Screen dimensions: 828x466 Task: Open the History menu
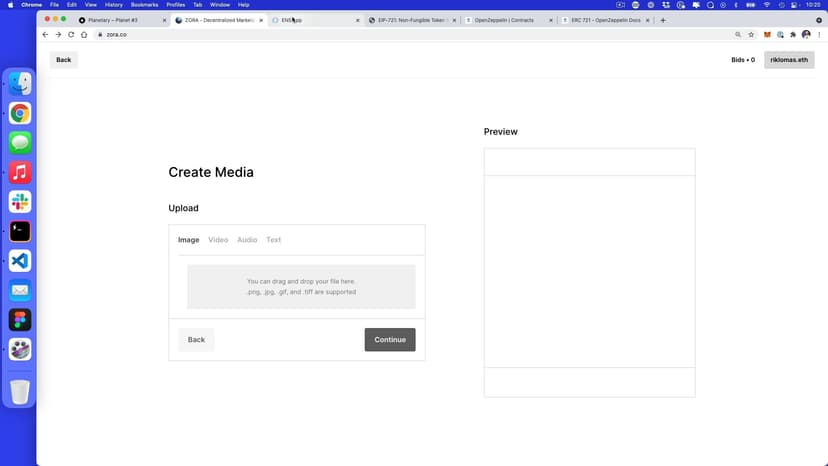(x=114, y=5)
